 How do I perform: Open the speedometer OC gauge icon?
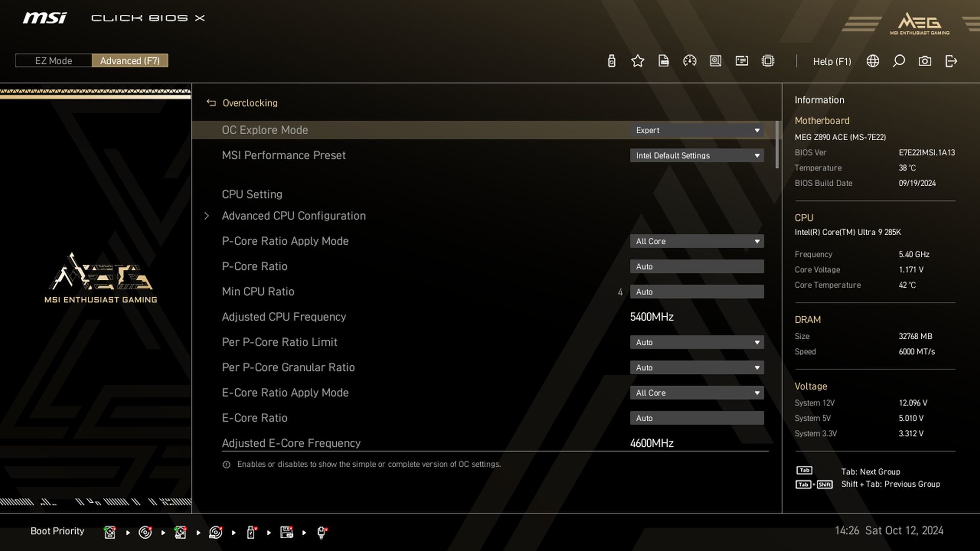(x=690, y=61)
